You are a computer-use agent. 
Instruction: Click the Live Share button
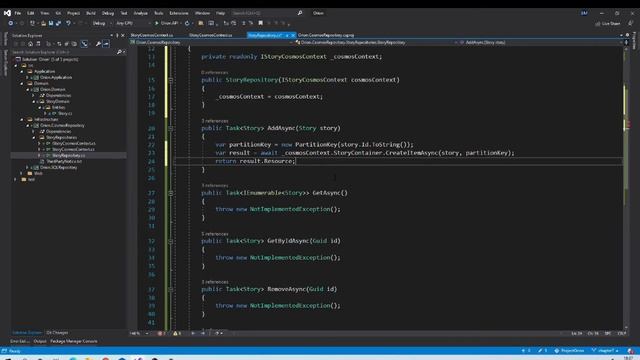(x=608, y=24)
